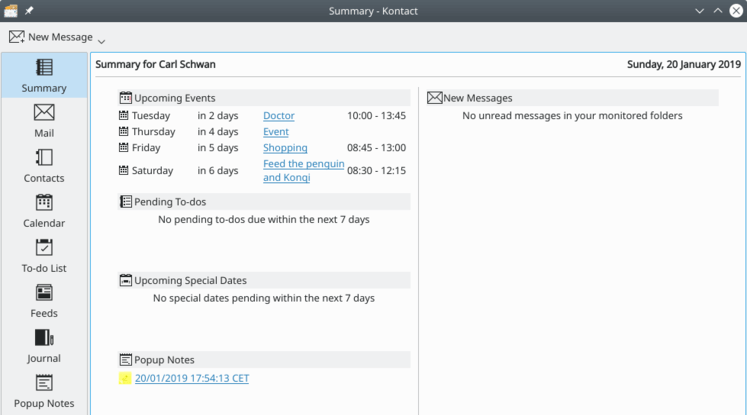Maximize window with up chevron button
The image size is (747, 415).
pos(717,10)
